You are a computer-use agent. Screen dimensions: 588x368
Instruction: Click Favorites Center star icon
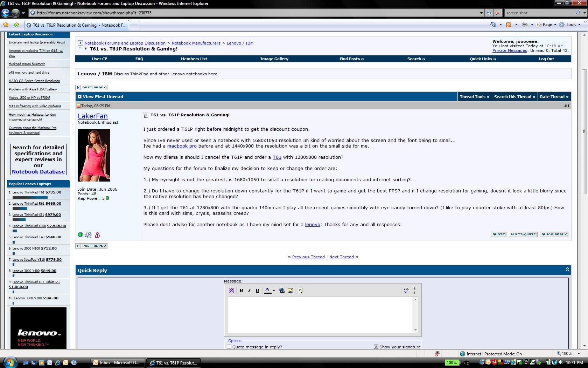tap(6, 25)
